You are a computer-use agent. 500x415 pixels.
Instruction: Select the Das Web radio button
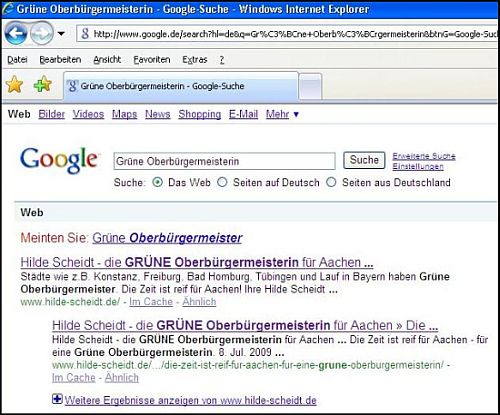157,182
